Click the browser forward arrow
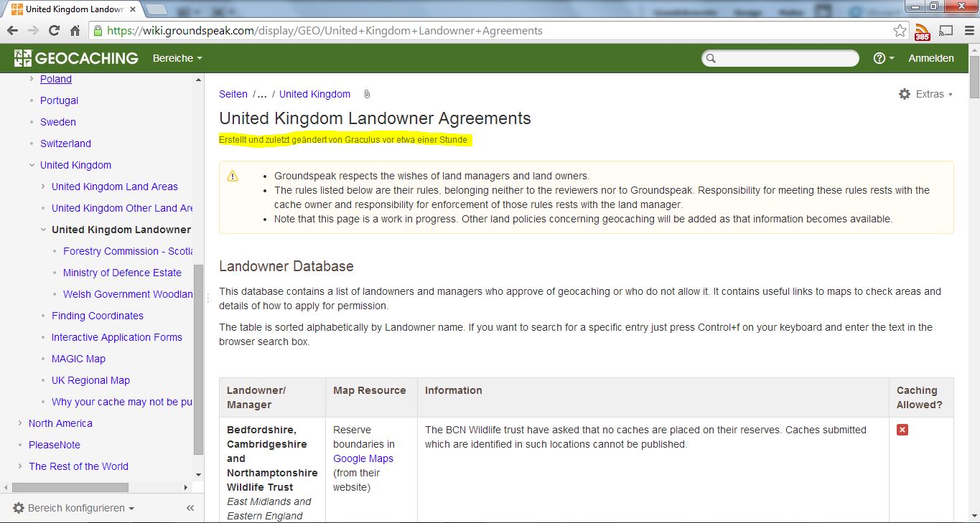 33,31
